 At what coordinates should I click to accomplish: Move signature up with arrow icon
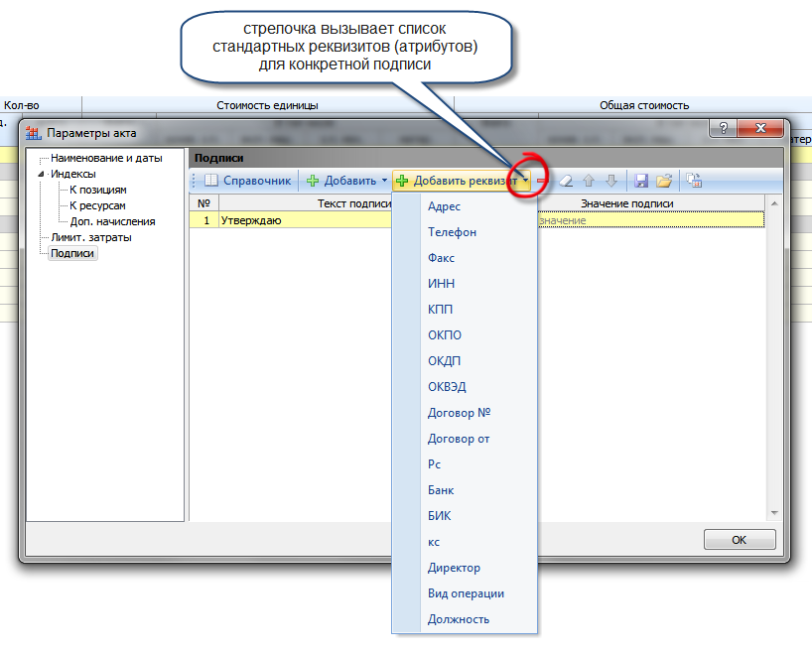589,181
